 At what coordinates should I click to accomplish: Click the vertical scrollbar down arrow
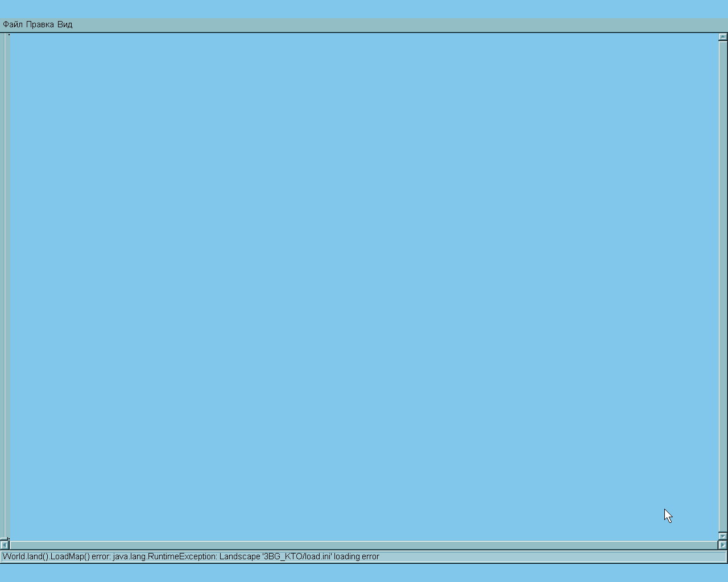(x=723, y=536)
